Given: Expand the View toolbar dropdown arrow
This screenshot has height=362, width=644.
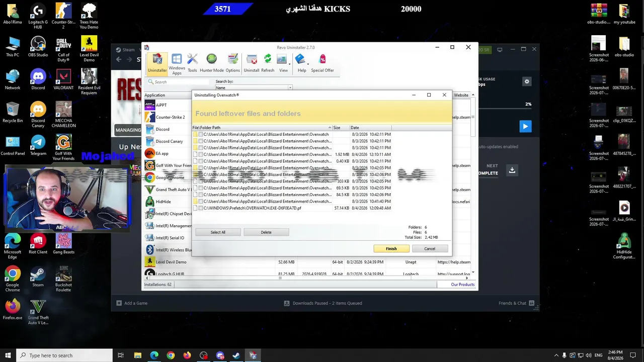Looking at the screenshot, I should tap(289, 64).
